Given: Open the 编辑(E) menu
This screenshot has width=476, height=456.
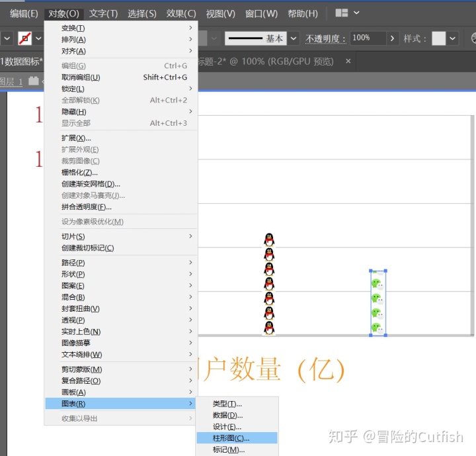Looking at the screenshot, I should 24,13.
